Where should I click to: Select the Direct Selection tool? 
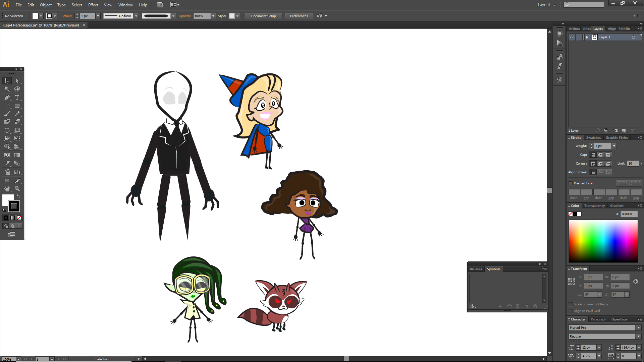click(x=17, y=81)
